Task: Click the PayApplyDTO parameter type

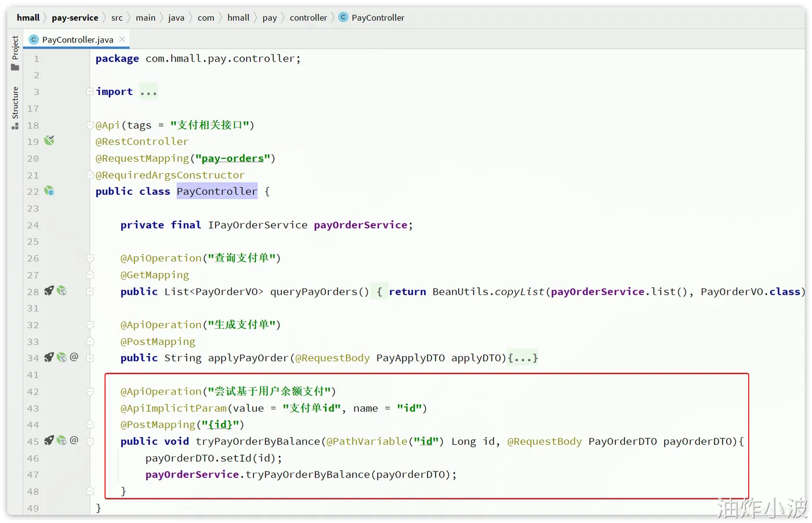Action: click(x=411, y=358)
